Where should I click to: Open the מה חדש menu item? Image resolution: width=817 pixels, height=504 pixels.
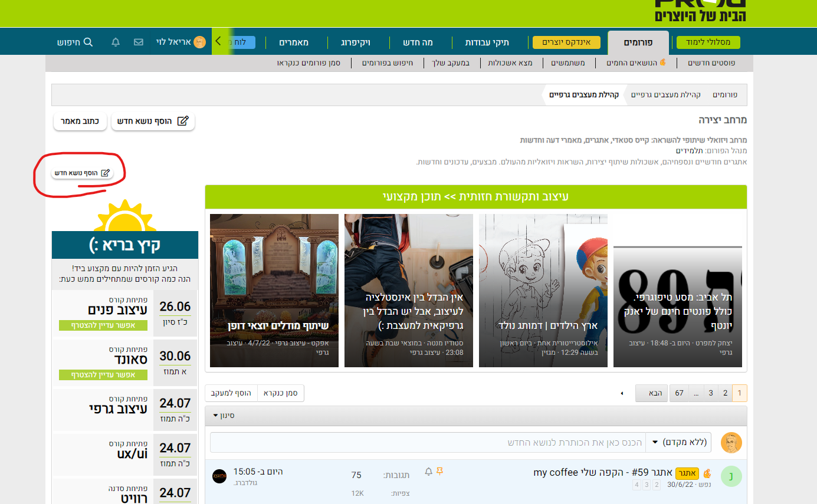418,42
